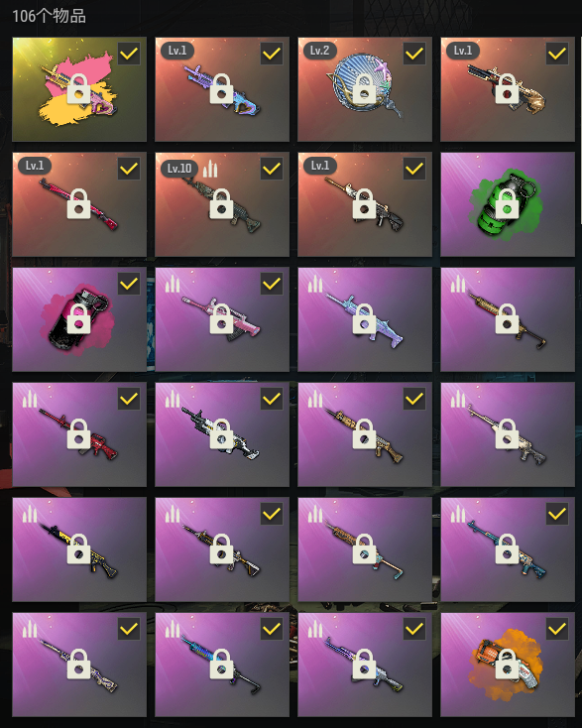Toggle checkmark on the Lv.2 pan item

[414, 54]
